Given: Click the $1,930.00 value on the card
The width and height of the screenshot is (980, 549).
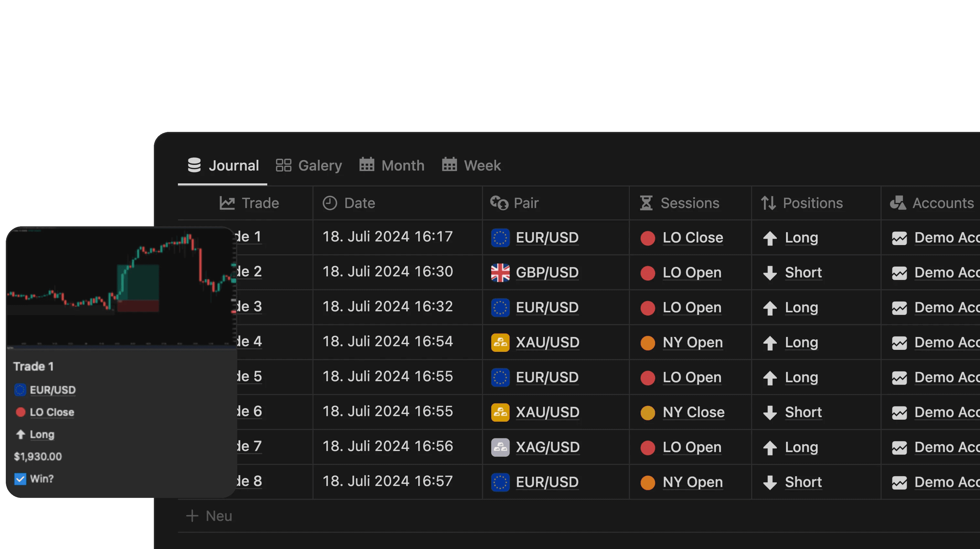Looking at the screenshot, I should [x=38, y=457].
